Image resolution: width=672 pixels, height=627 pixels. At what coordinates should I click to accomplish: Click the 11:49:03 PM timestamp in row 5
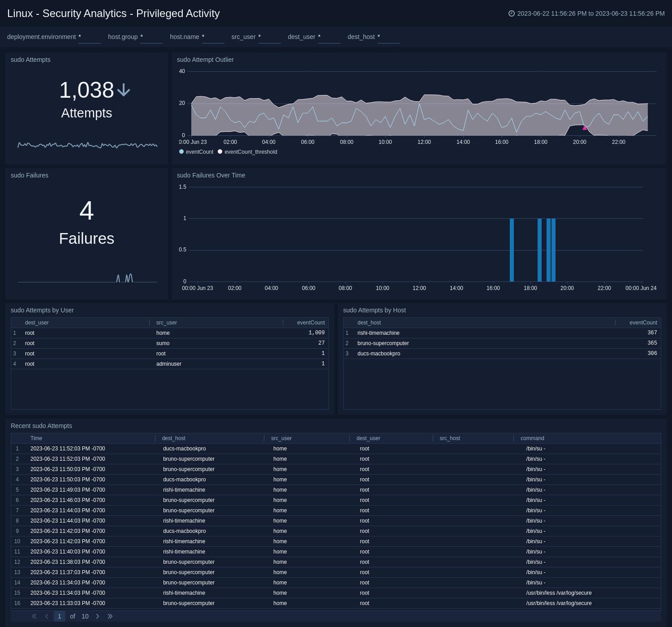(x=68, y=490)
